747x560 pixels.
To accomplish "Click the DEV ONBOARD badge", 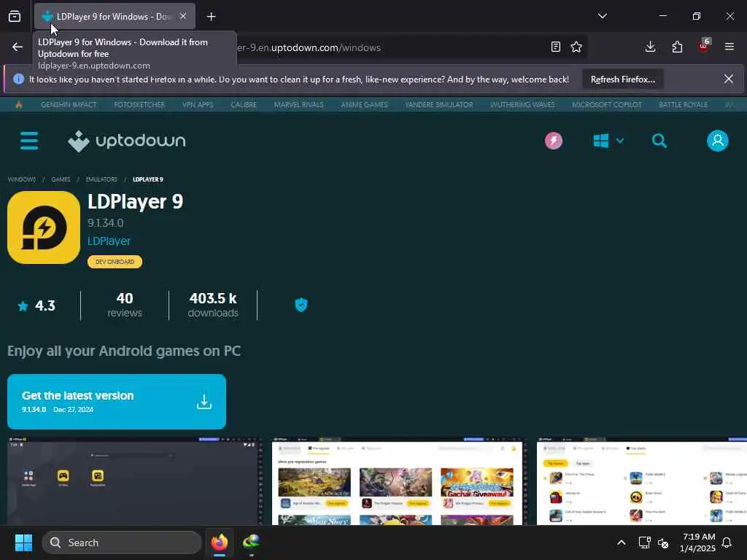I will coord(115,262).
